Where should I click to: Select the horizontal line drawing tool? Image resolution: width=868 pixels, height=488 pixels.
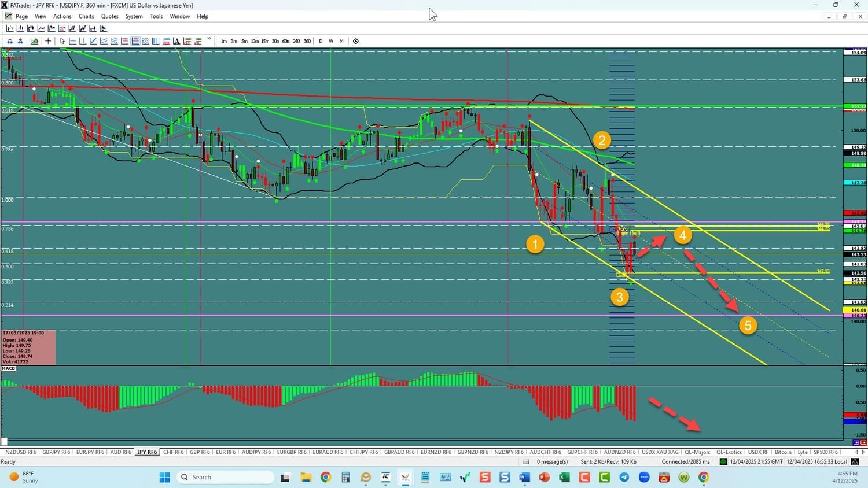click(x=72, y=41)
